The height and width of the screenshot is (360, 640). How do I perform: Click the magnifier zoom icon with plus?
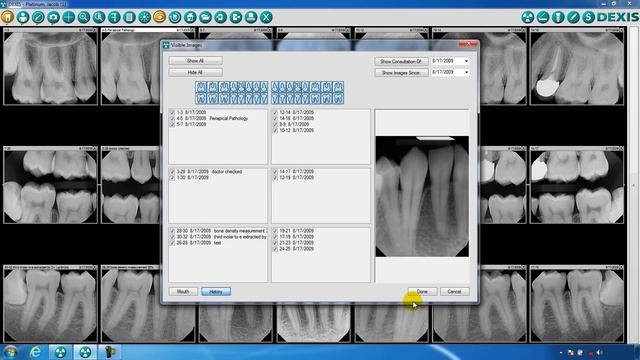[84, 17]
